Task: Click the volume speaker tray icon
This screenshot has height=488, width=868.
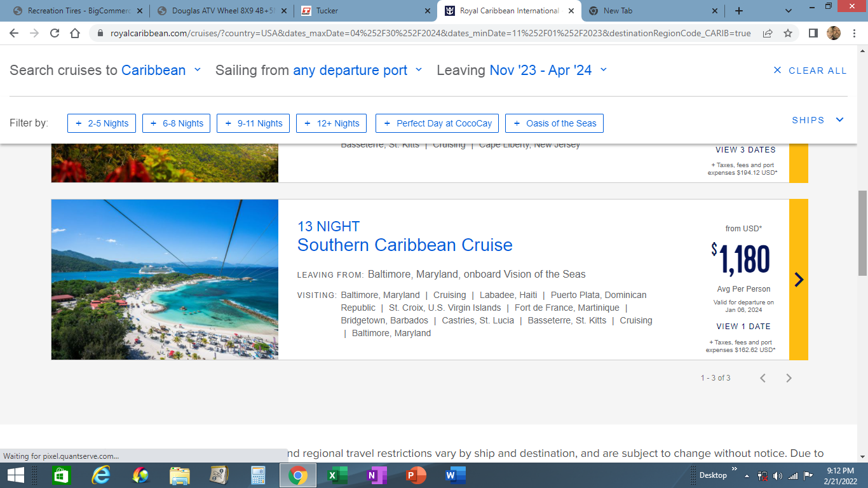Action: [778, 475]
